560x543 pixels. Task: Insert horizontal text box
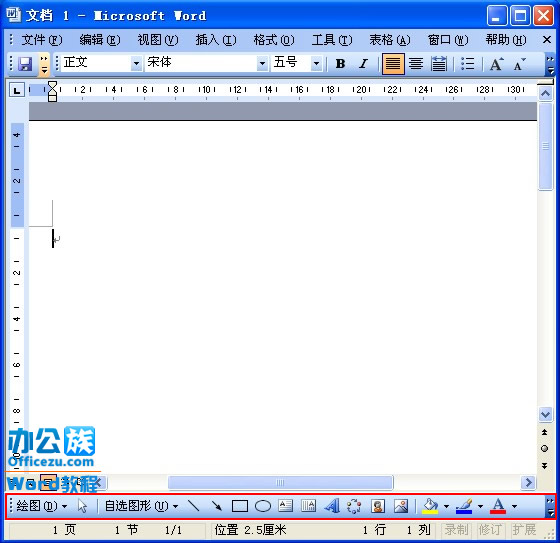(285, 506)
